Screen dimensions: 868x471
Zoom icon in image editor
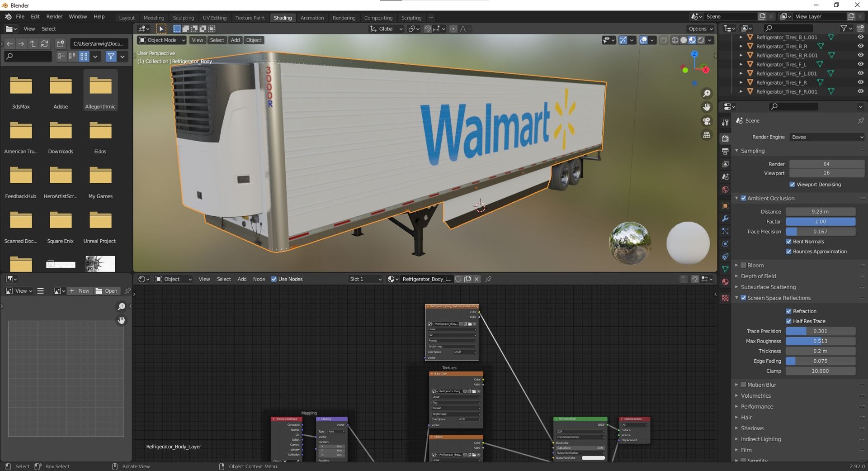tap(121, 307)
